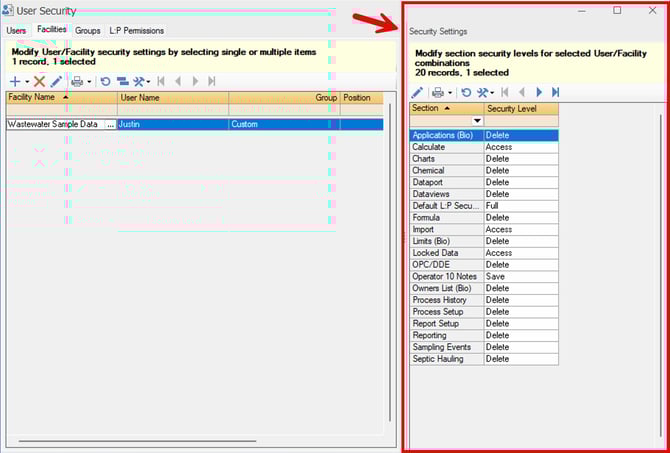
Task: Click the refresh icon in Security Settings toolbar
Action: pos(466,92)
